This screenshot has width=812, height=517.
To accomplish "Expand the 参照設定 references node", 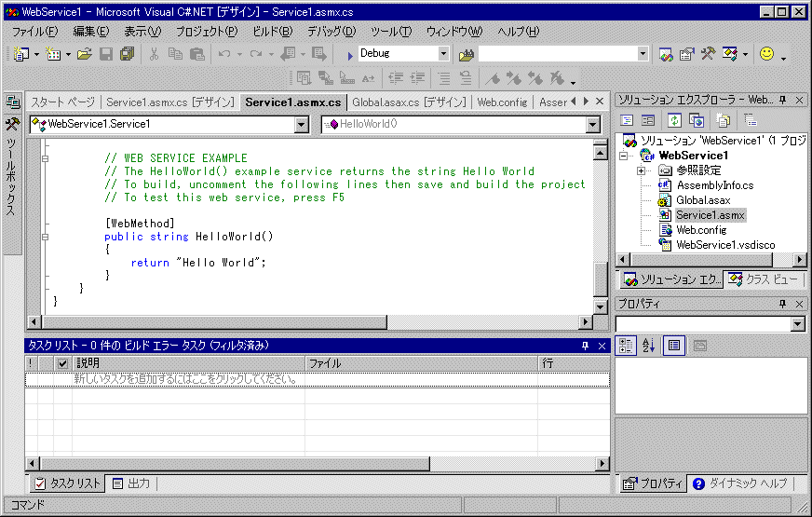I will click(641, 170).
